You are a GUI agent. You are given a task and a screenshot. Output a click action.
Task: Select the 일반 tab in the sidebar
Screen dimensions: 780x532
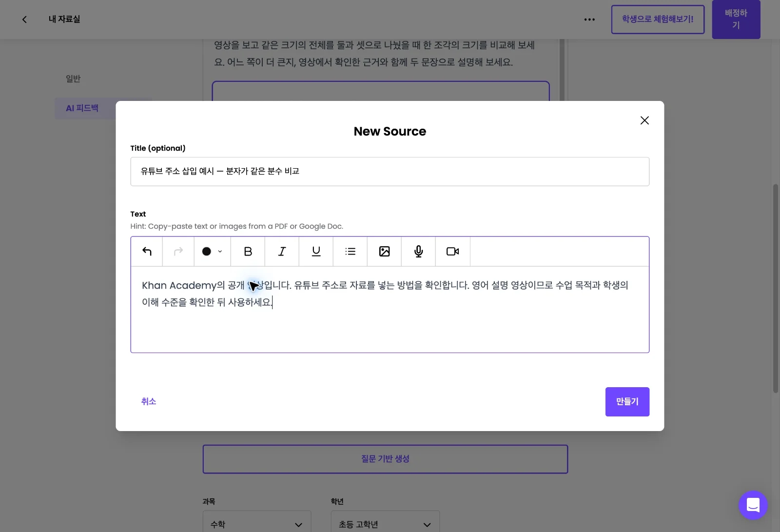pyautogui.click(x=73, y=79)
